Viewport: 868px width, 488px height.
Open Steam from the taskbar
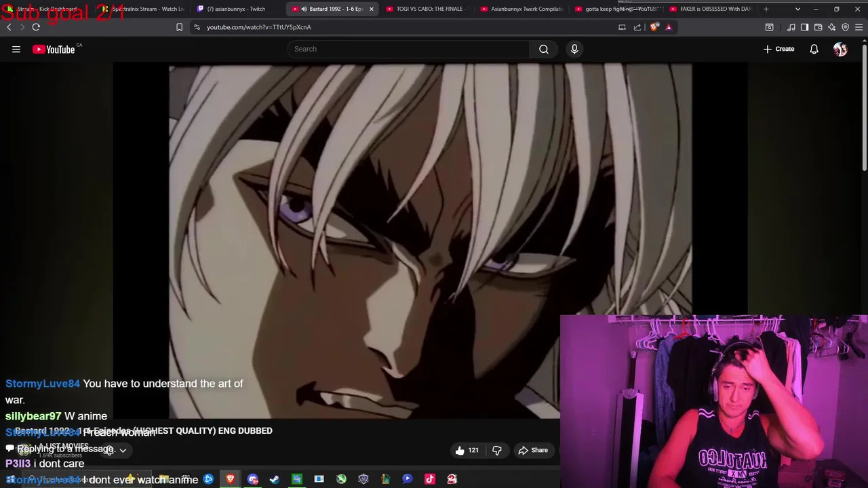[x=275, y=479]
